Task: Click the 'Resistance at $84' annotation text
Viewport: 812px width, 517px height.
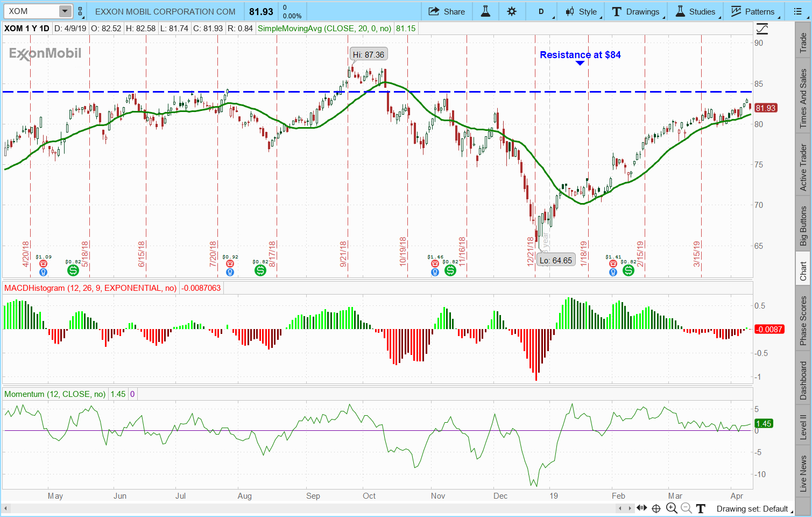Action: pos(580,55)
